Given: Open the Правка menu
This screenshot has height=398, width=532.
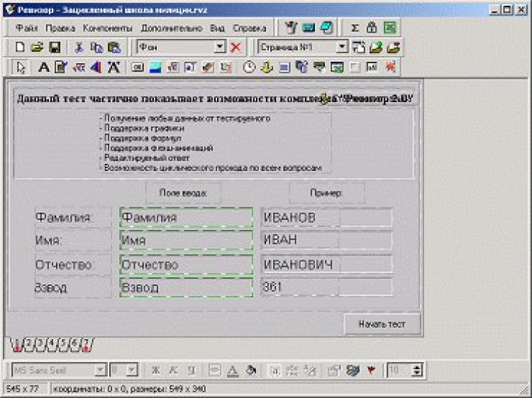Looking at the screenshot, I should pyautogui.click(x=60, y=28).
